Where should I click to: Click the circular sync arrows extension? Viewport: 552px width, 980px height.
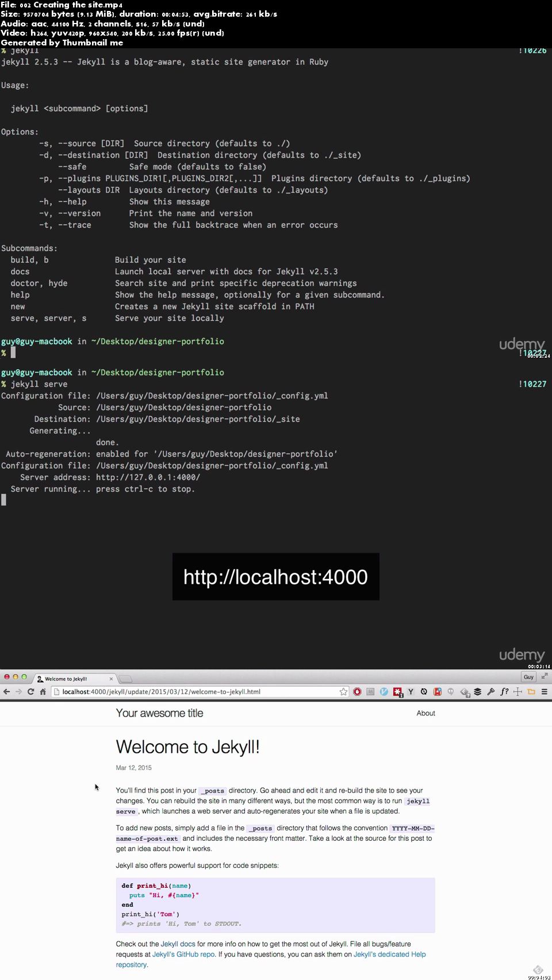[x=424, y=692]
